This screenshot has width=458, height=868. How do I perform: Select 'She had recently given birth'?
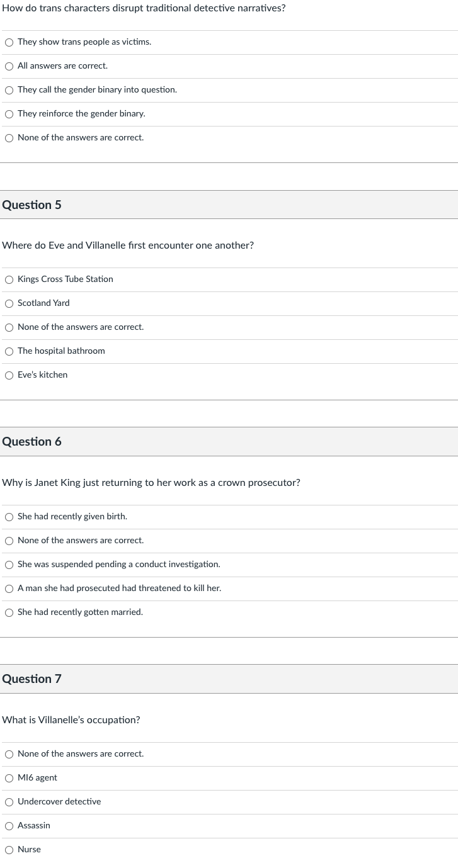pos(9,517)
